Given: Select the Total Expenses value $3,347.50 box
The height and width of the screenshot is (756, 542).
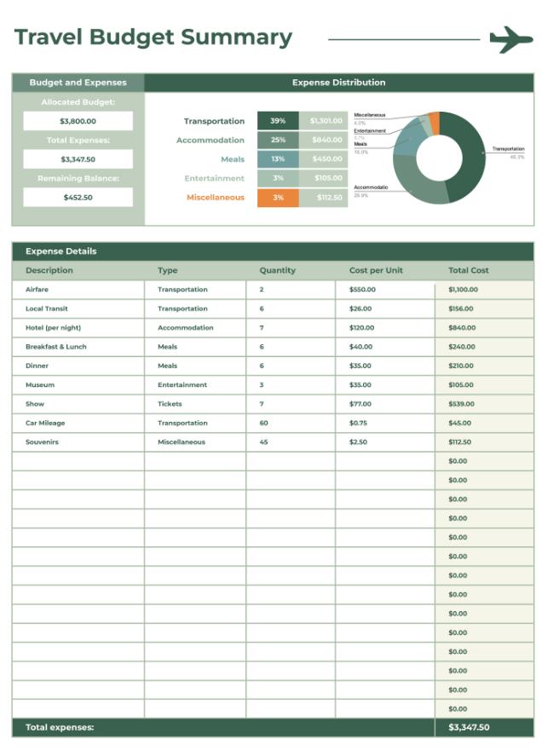Looking at the screenshot, I should 78,159.
